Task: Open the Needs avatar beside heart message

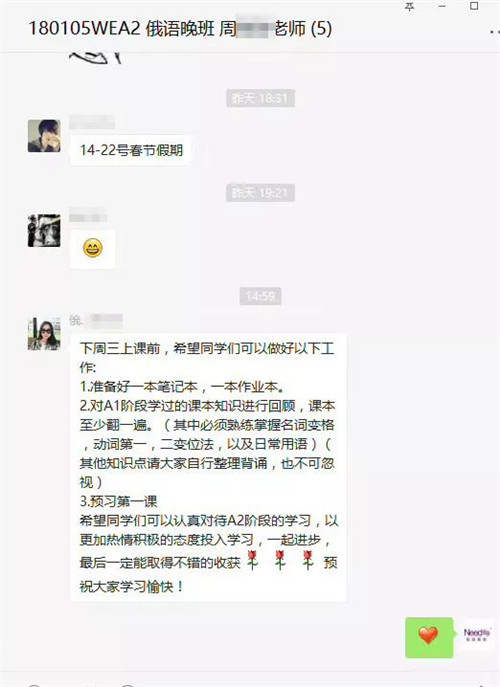Action: [x=477, y=634]
